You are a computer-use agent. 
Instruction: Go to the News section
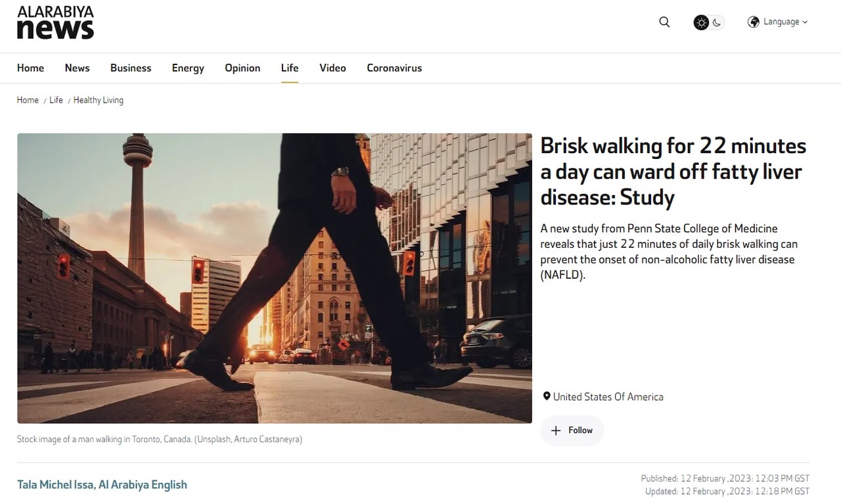click(x=77, y=68)
